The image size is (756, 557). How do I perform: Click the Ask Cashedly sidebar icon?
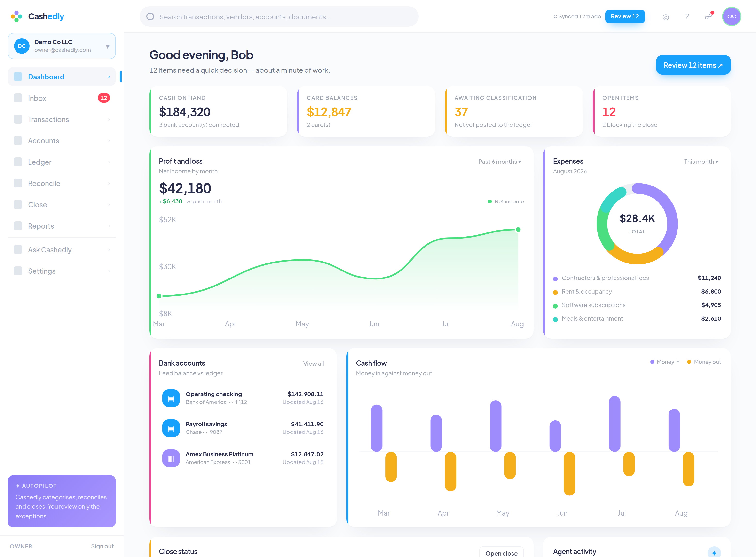(x=18, y=249)
